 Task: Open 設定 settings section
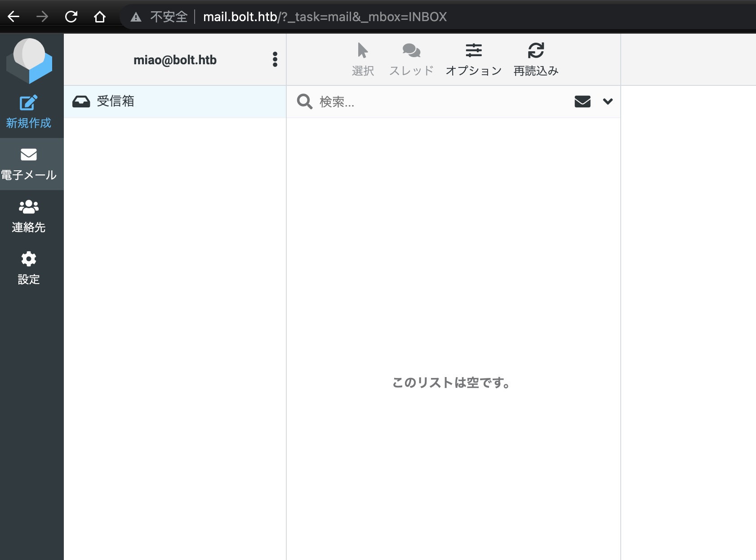29,268
